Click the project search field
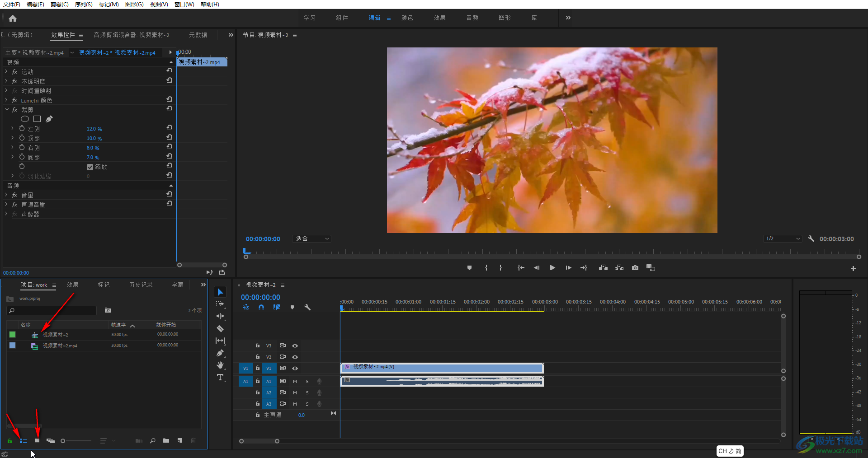Image resolution: width=868 pixels, height=458 pixels. [x=52, y=310]
